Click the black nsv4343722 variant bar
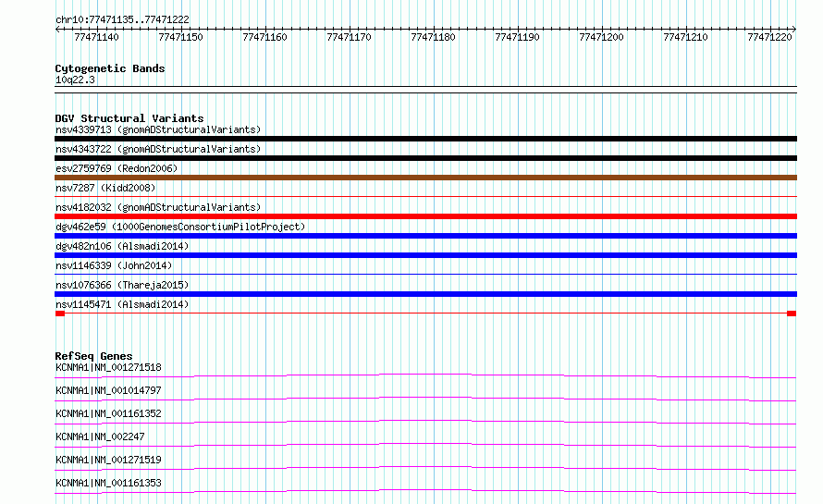 [425, 158]
